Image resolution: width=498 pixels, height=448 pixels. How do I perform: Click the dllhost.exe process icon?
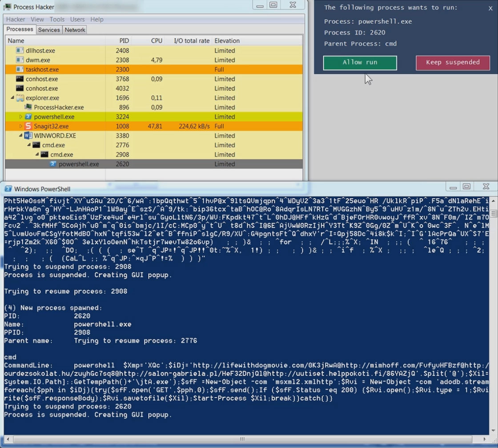pyautogui.click(x=20, y=51)
